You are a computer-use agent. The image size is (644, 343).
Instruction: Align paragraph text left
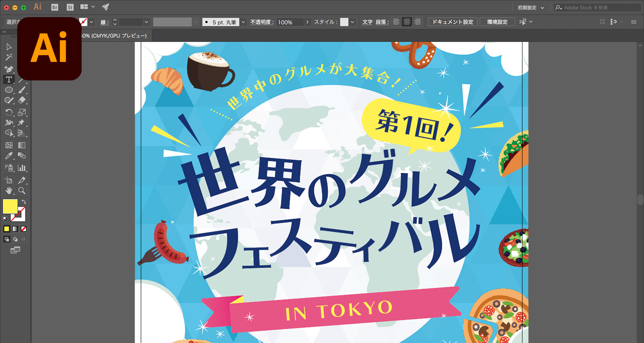coord(396,22)
